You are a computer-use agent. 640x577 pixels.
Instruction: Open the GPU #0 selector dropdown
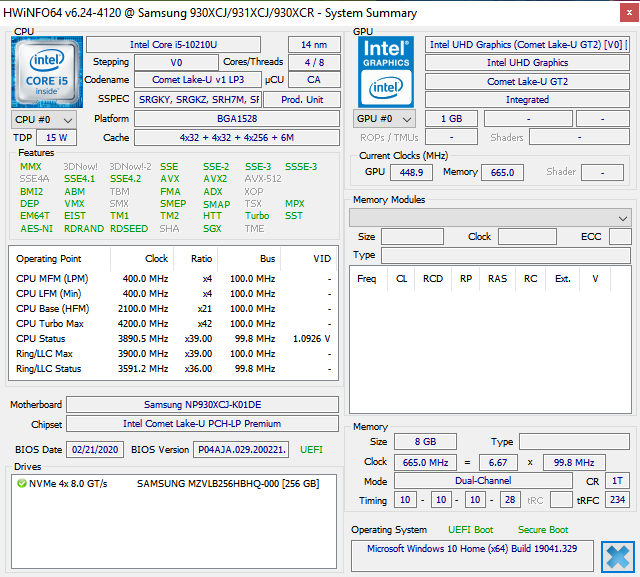[385, 119]
